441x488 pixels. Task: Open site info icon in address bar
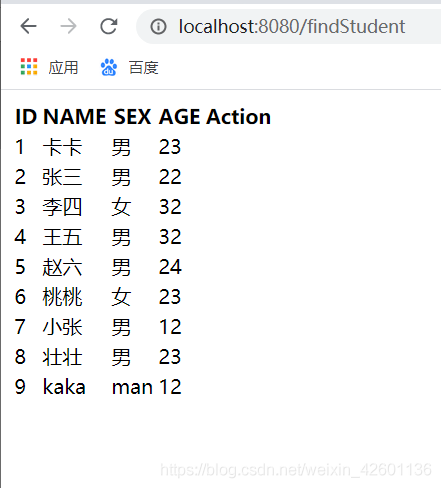[x=158, y=27]
